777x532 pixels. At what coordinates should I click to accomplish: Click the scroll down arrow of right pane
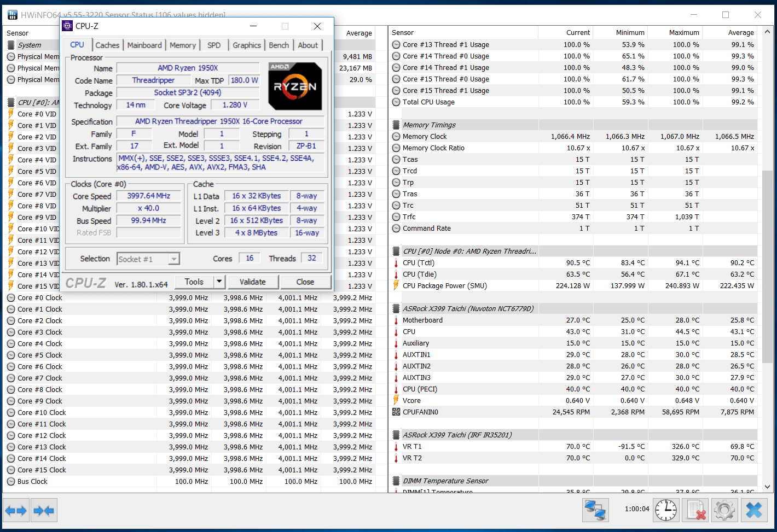(767, 487)
